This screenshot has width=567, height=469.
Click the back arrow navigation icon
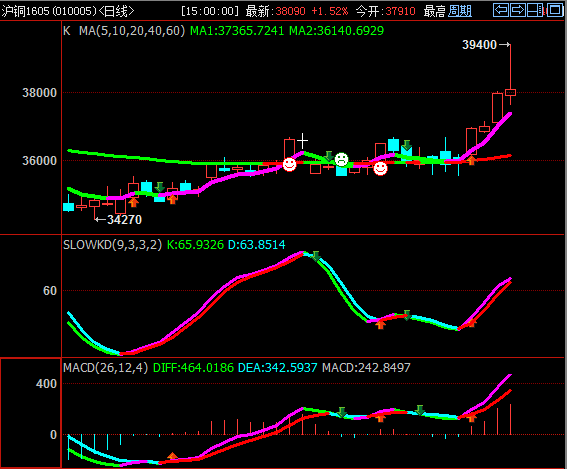[501, 10]
